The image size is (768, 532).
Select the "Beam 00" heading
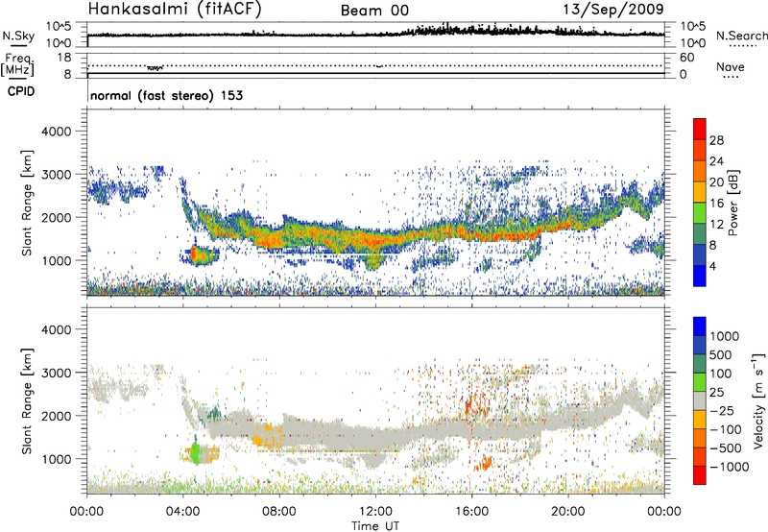374,11
